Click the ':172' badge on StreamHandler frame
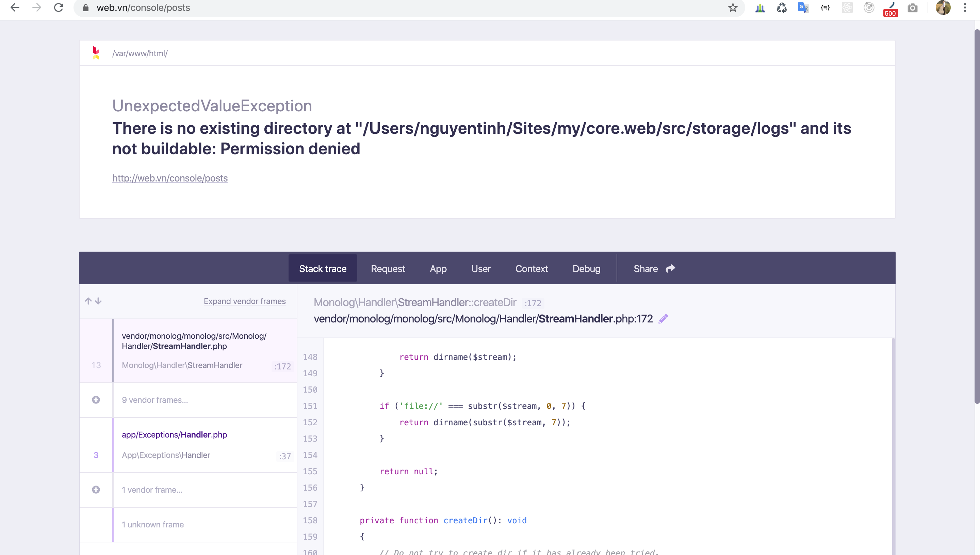This screenshot has width=980, height=555. 282,366
